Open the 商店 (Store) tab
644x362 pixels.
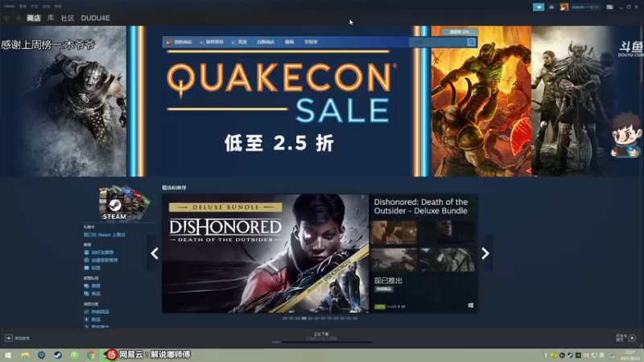pos(34,18)
